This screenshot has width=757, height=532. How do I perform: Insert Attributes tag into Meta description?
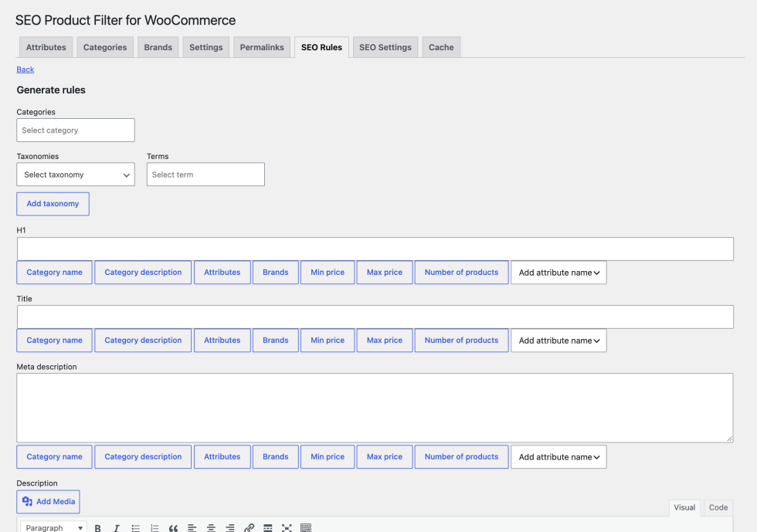[x=222, y=456]
